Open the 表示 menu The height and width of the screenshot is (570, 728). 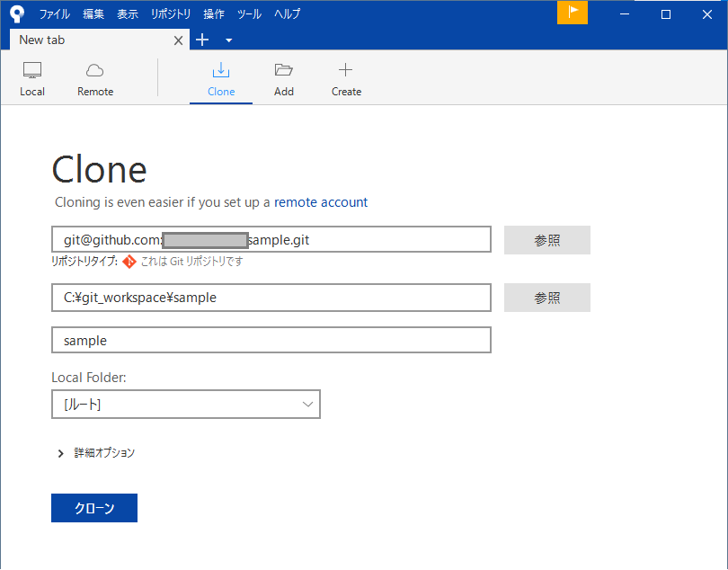[128, 14]
